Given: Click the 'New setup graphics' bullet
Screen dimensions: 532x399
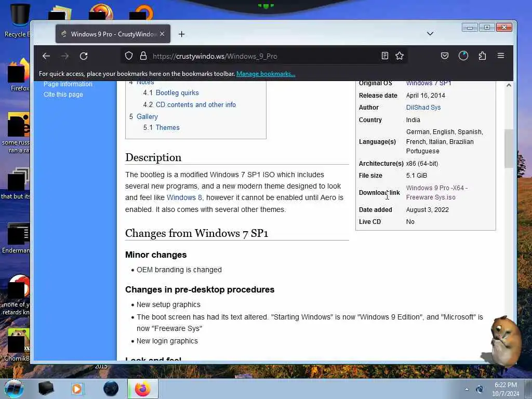Looking at the screenshot, I should (168, 304).
